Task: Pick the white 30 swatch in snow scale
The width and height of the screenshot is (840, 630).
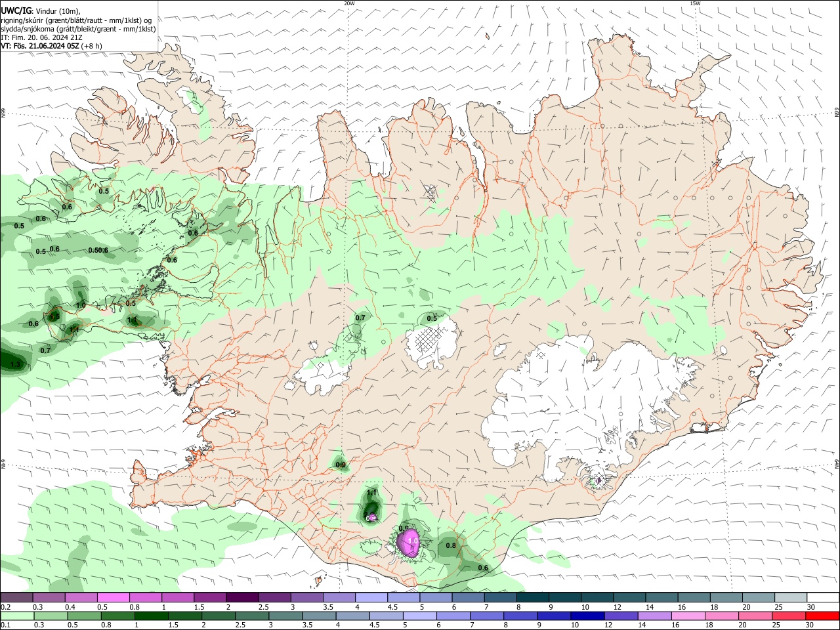Action: pyautogui.click(x=823, y=598)
